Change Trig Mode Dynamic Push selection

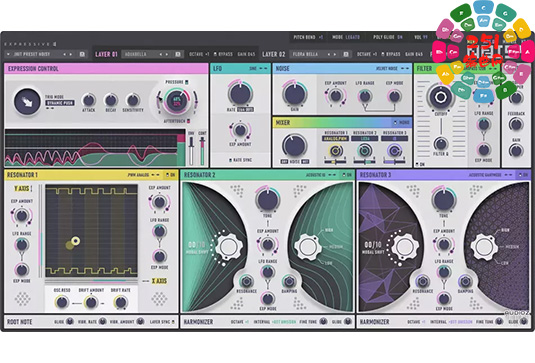point(60,103)
